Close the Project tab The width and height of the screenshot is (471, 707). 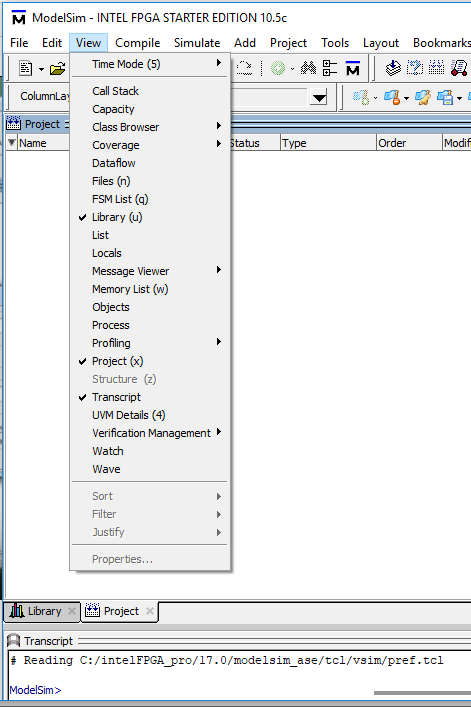pyautogui.click(x=150, y=611)
